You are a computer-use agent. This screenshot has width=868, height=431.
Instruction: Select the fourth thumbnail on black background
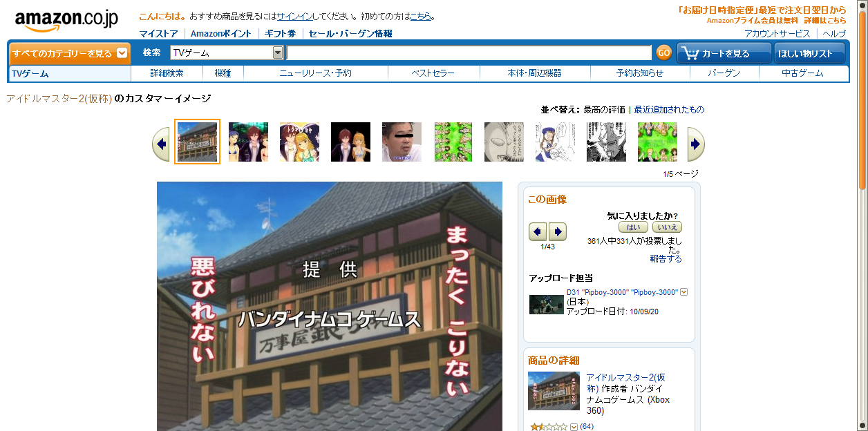click(350, 142)
